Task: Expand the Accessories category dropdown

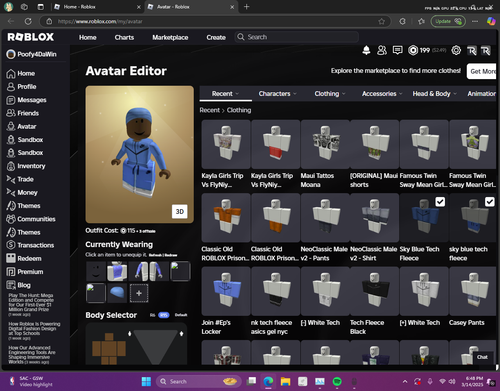Action: (x=382, y=94)
